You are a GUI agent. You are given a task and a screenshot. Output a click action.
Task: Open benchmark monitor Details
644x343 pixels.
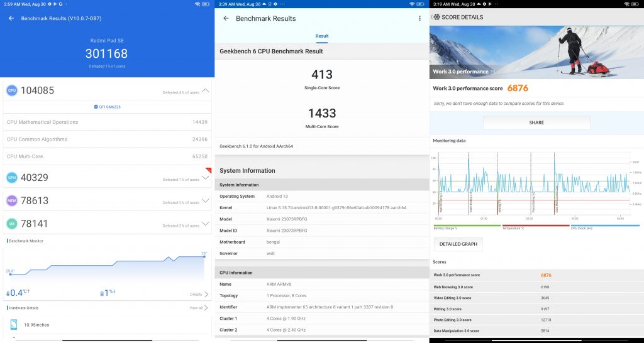(199, 294)
